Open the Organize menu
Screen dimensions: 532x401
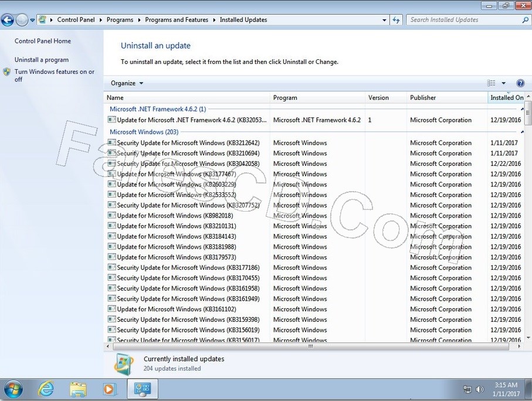127,83
